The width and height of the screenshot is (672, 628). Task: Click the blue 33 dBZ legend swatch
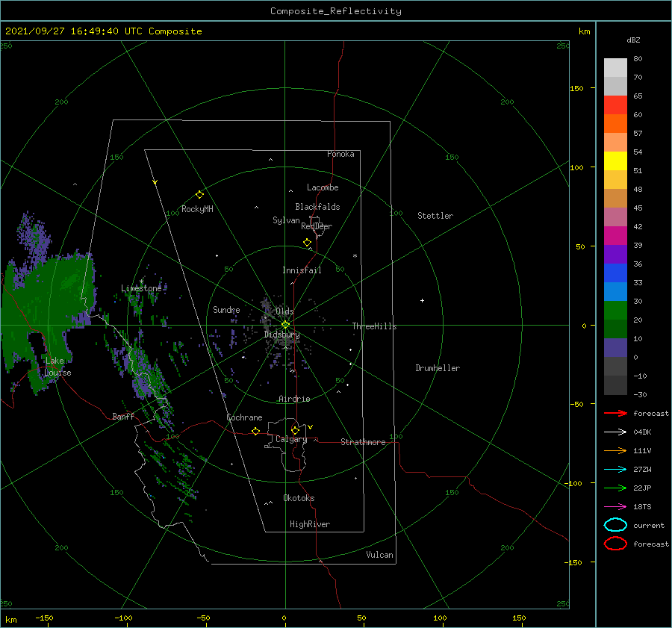[x=615, y=273]
